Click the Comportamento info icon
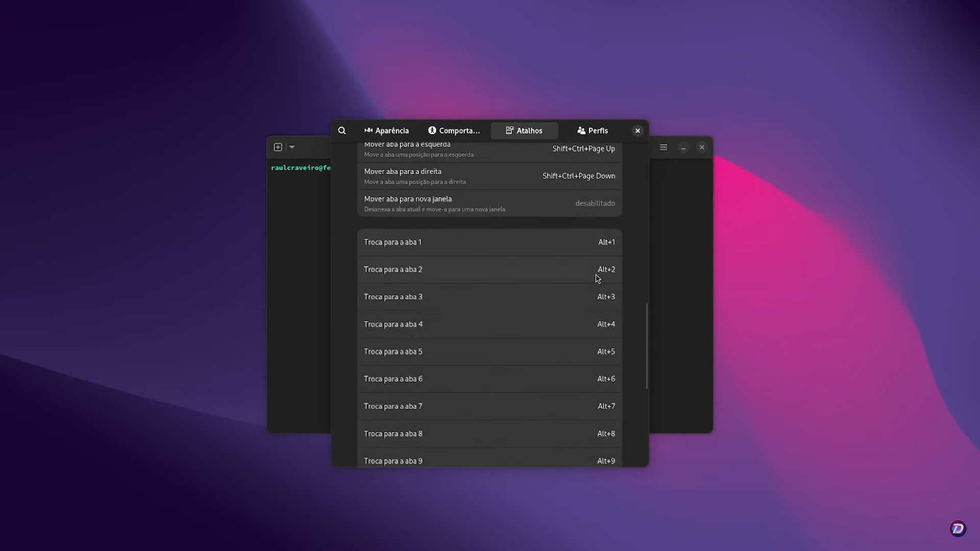 pyautogui.click(x=432, y=131)
